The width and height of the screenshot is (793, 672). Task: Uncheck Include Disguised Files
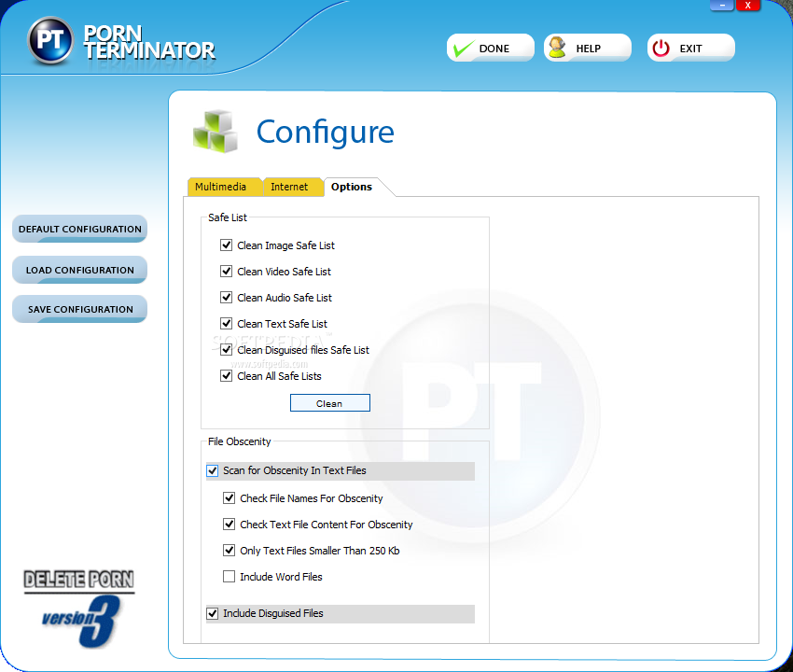tap(213, 613)
